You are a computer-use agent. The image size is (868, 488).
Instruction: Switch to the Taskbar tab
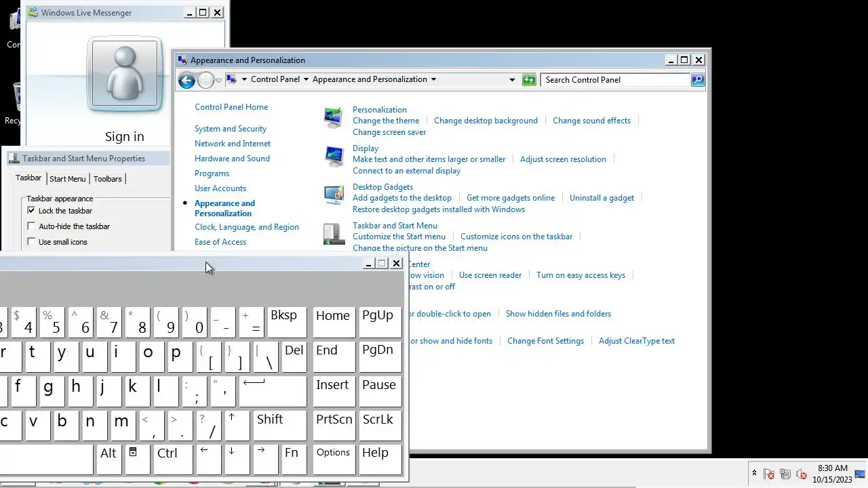click(28, 178)
